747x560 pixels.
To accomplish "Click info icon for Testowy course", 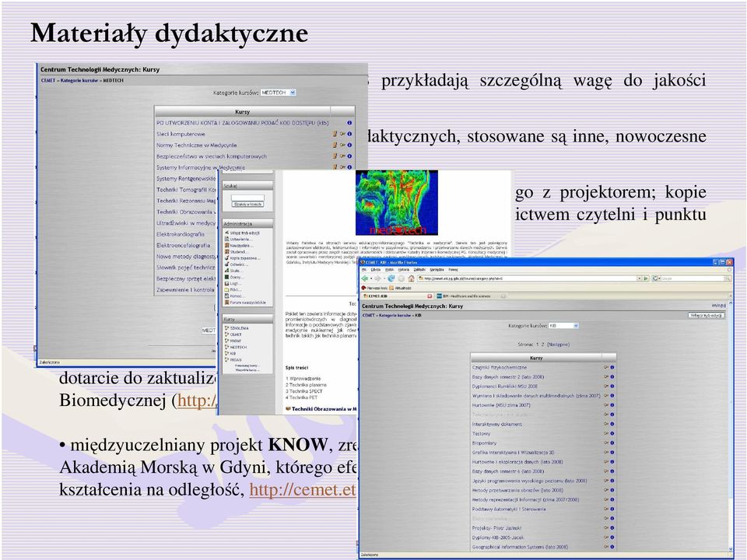I will [x=612, y=433].
